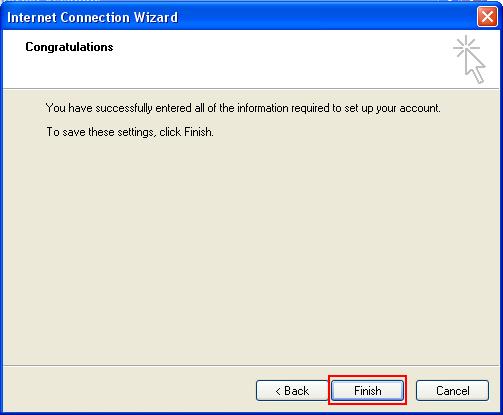The image size is (503, 415).
Task: Click the word Finish in the instruction sentence
Action: (198, 132)
